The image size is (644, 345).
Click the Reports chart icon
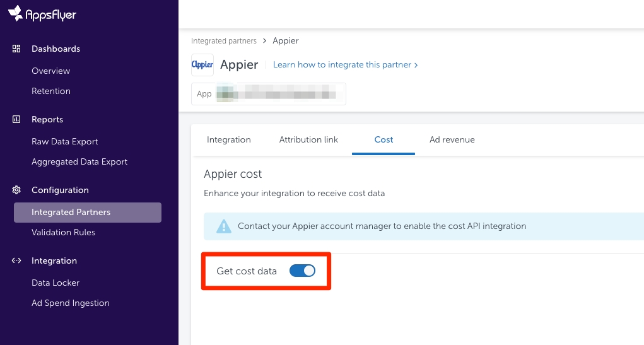17,120
